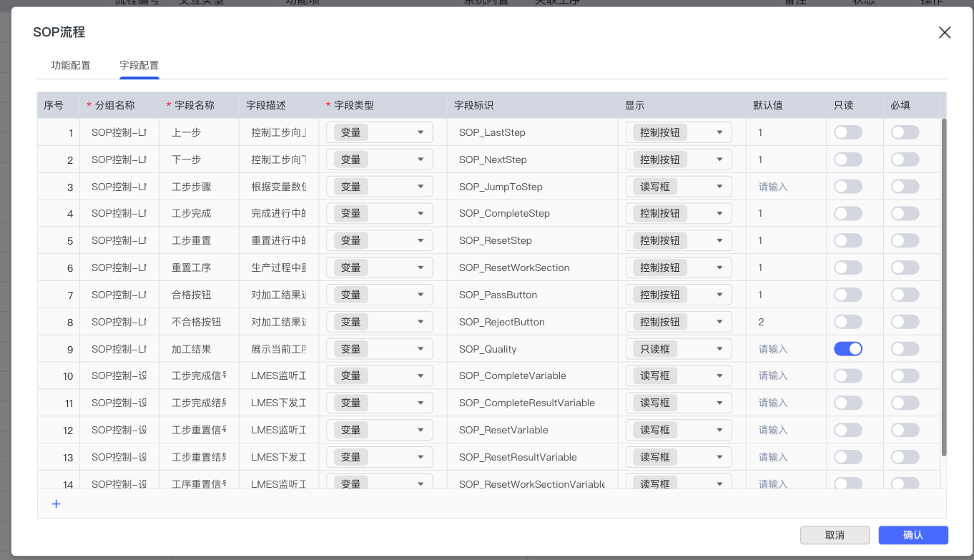
Task: Close the SOP流程 dialog with X icon
Action: pos(945,32)
